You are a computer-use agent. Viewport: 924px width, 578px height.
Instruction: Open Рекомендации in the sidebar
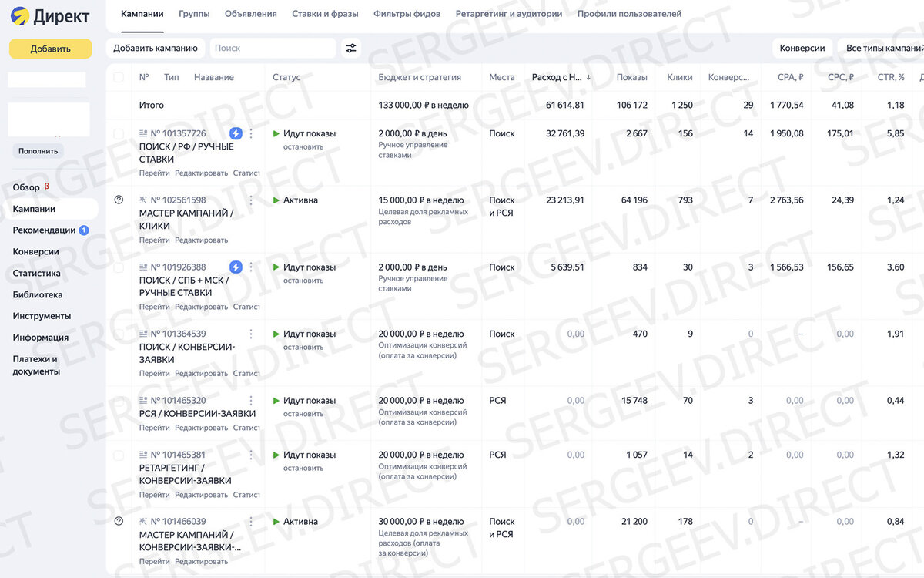[x=44, y=230]
